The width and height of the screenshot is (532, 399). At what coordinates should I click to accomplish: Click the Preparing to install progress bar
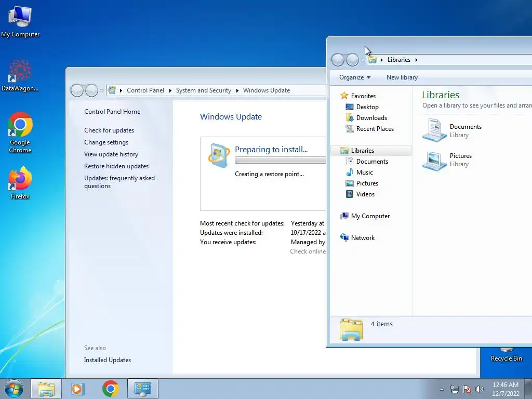[x=280, y=160]
